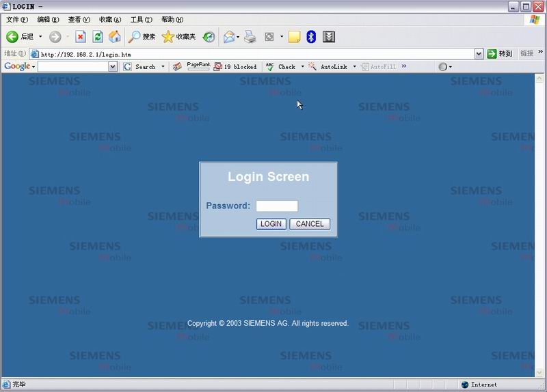Go to the home page via house icon
This screenshot has height=392, width=547.
pos(114,37)
